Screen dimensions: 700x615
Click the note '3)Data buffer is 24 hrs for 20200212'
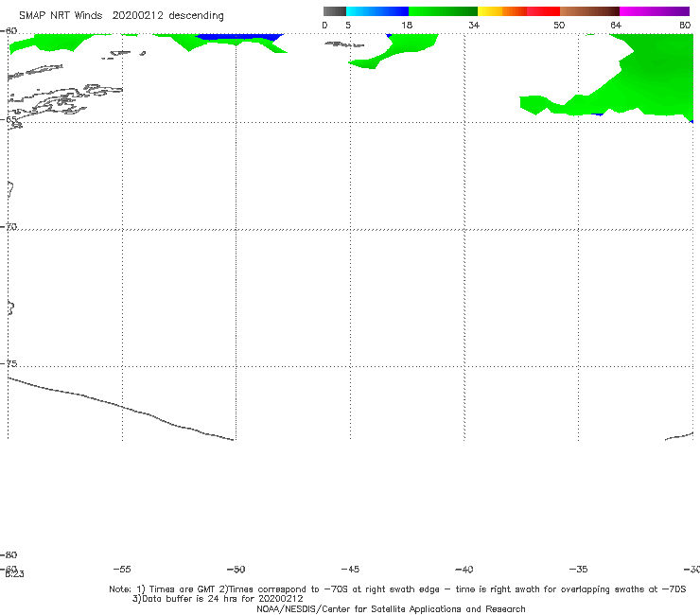pos(218,599)
